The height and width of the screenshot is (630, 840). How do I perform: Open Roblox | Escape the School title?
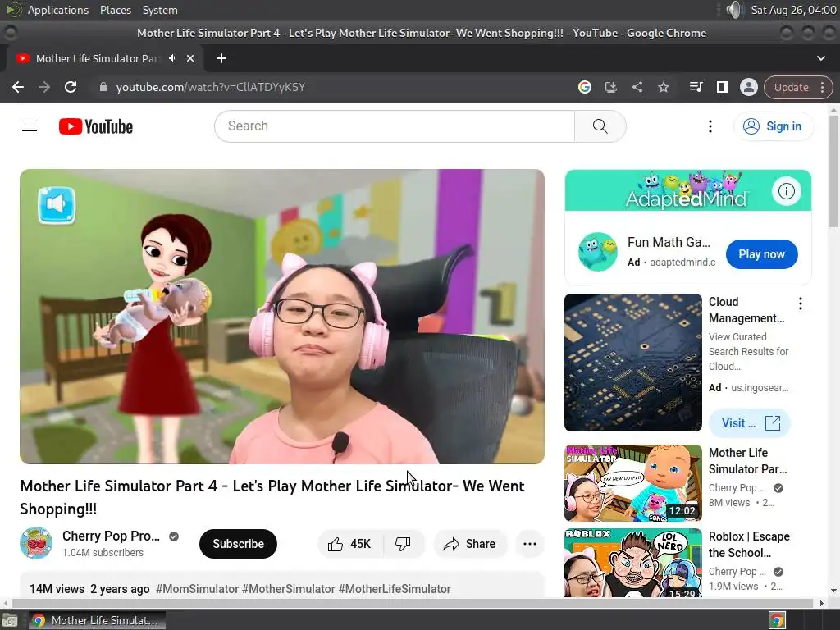pyautogui.click(x=748, y=545)
